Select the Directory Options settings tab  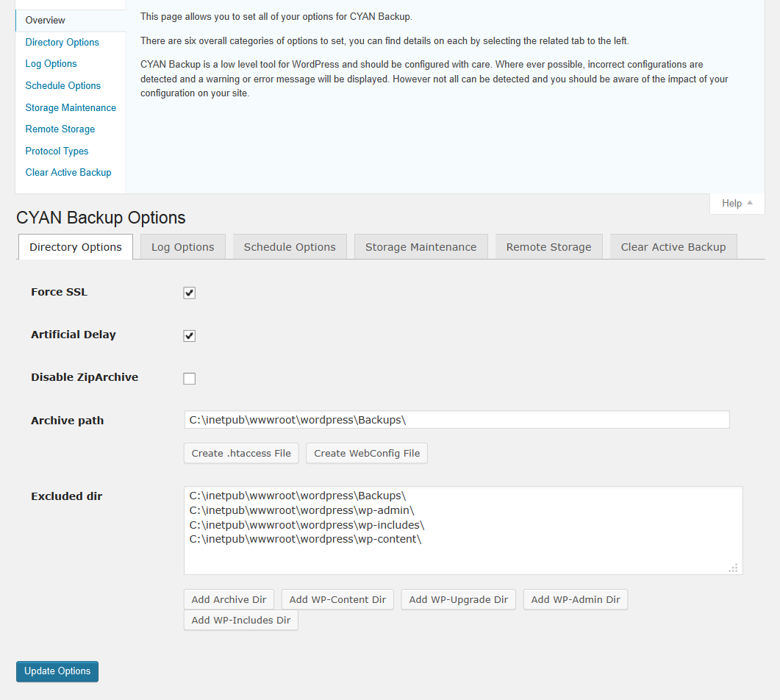tap(76, 247)
